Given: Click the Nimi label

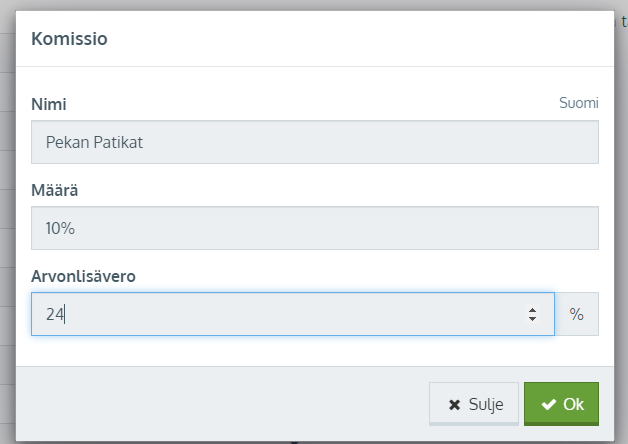Looking at the screenshot, I should point(49,104).
